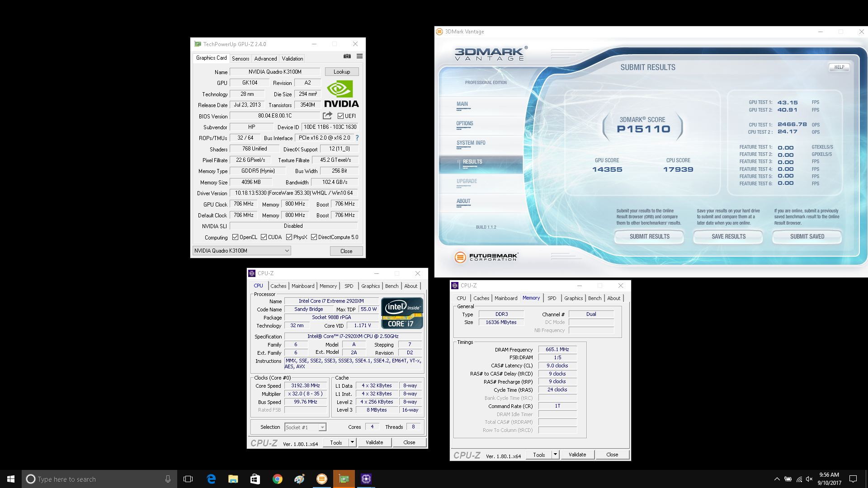Screen dimensions: 868x488
Task: Open the NVIDIA Quadro K3100M GPU dropdown
Action: [x=242, y=251]
